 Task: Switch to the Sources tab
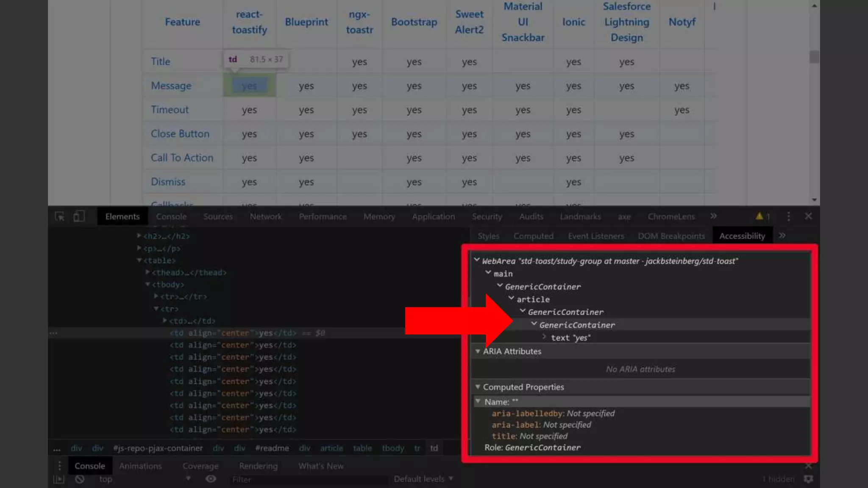[x=218, y=216]
